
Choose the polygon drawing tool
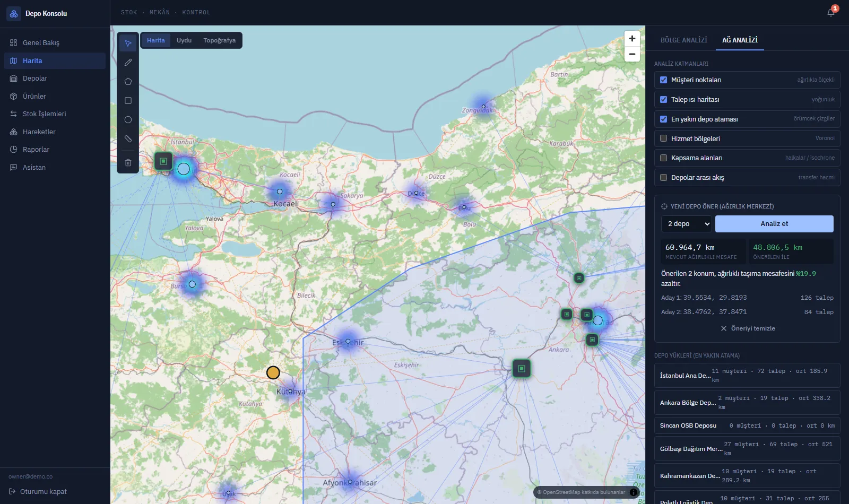(x=128, y=82)
